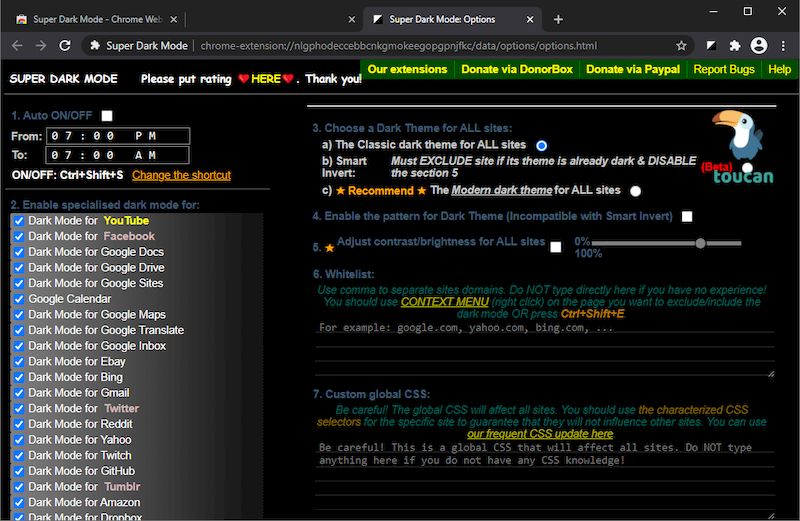Switch to the Super Dark Mode Chrome Web Store tab

pyautogui.click(x=97, y=19)
